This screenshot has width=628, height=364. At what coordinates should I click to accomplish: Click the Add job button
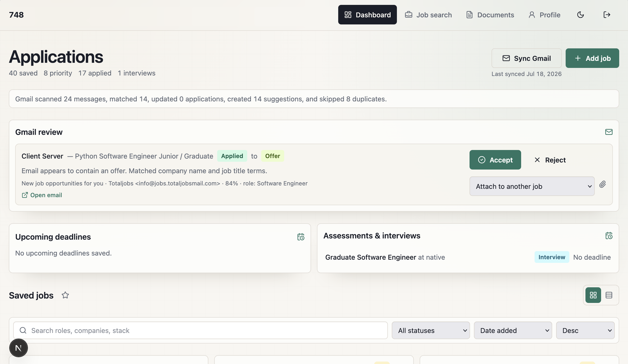tap(592, 58)
